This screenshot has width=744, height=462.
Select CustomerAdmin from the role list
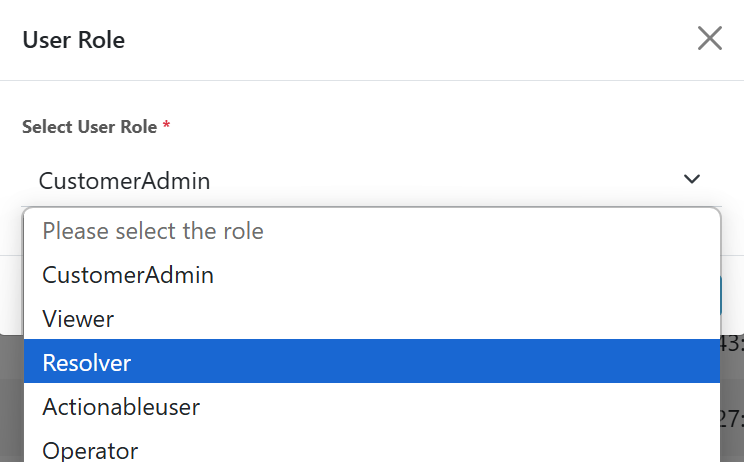point(128,274)
